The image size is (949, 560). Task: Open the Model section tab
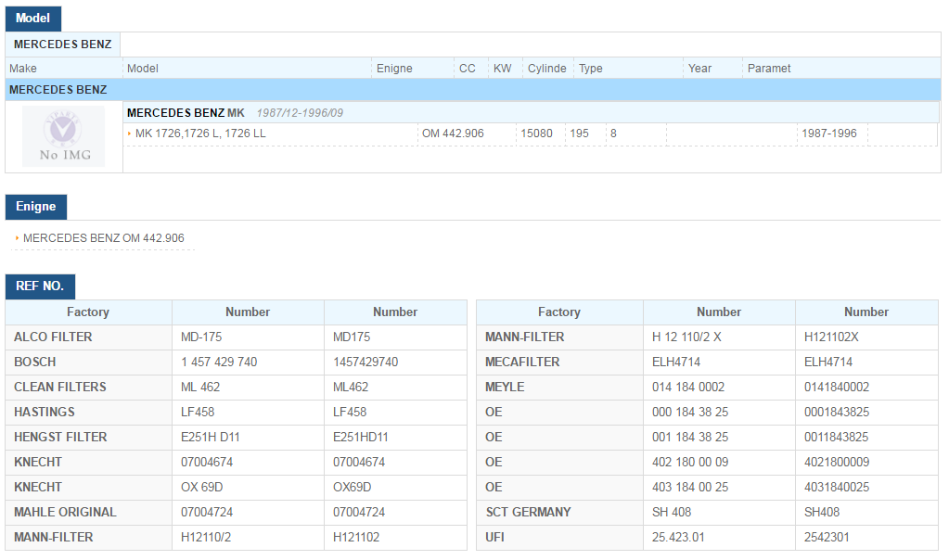click(x=33, y=19)
